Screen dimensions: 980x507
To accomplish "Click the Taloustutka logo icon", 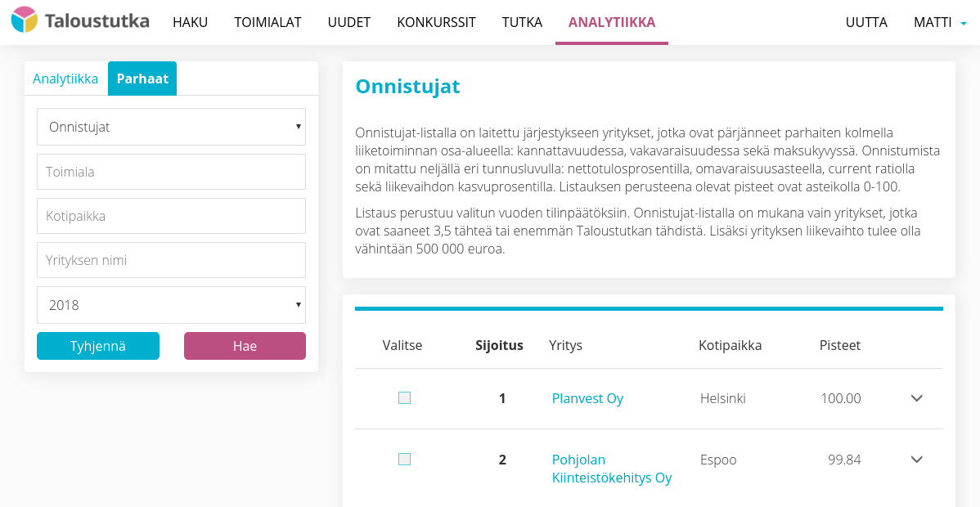I will point(25,20).
